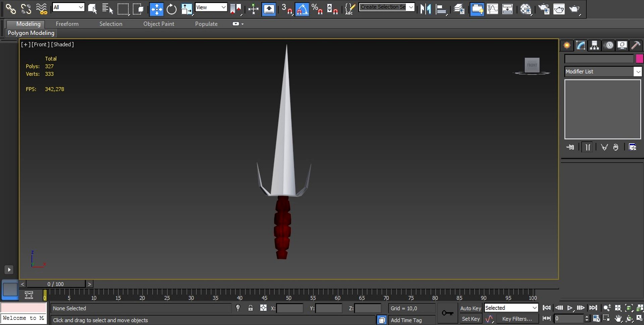The width and height of the screenshot is (644, 325).
Task: Open the Render Setup teapot icon
Action: pos(544,9)
